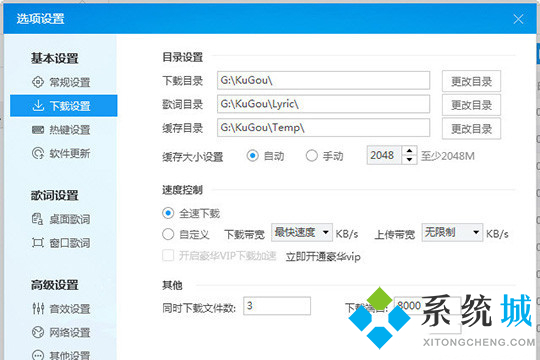The image size is (540, 360).
Task: Click the download arrow icon beside 下载设置
Action: click(x=38, y=105)
